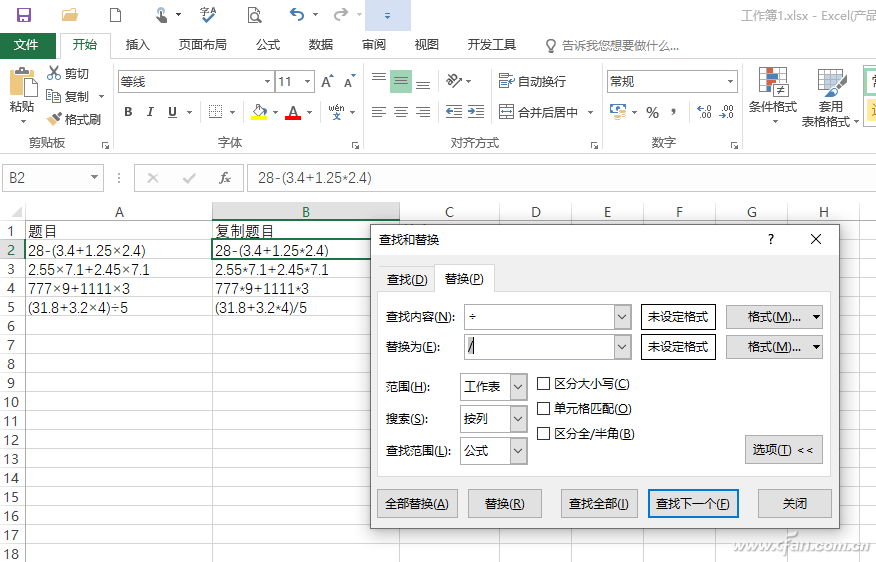Screen dimensions: 876x562
Task: Click the Print Preview icon
Action: coord(254,15)
